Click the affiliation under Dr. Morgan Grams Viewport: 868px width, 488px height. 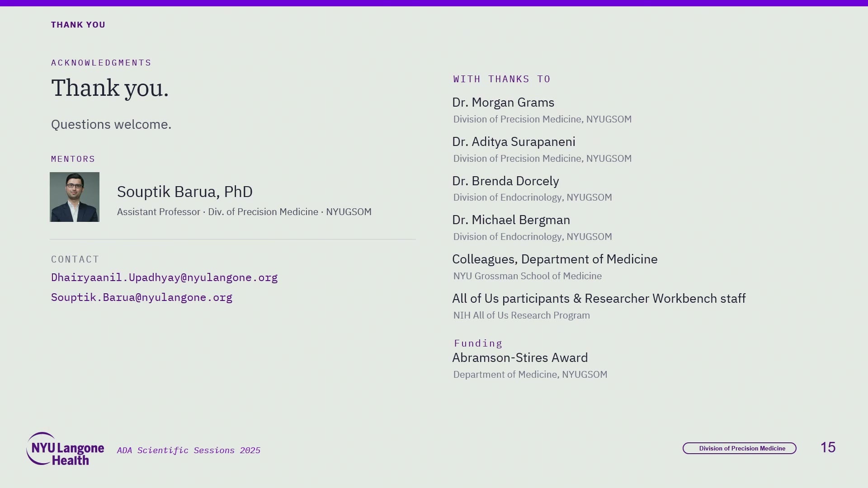point(542,119)
